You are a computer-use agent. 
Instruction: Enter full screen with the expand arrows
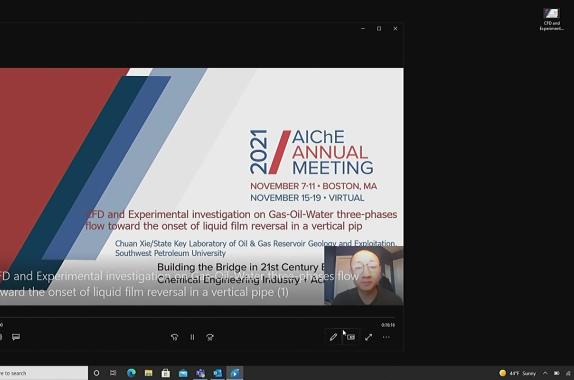tap(368, 337)
